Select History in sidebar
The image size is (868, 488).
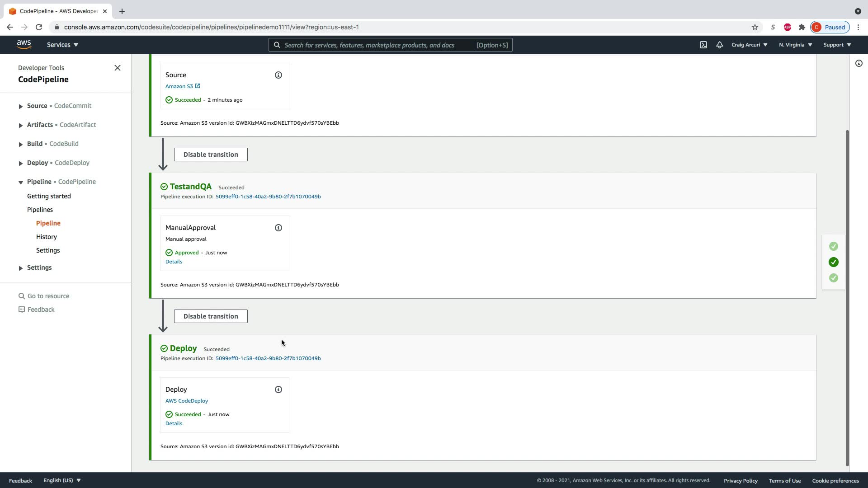click(x=47, y=237)
